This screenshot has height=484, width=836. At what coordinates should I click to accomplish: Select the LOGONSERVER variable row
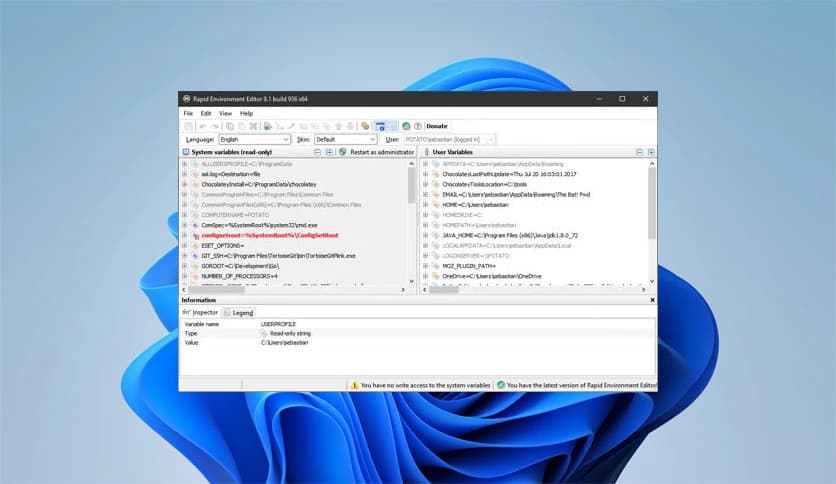tap(476, 256)
